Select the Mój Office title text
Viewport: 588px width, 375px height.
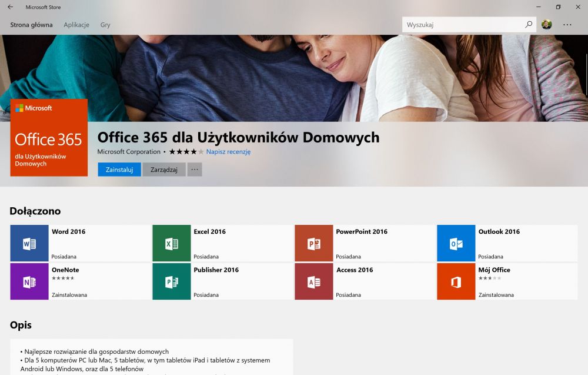495,270
